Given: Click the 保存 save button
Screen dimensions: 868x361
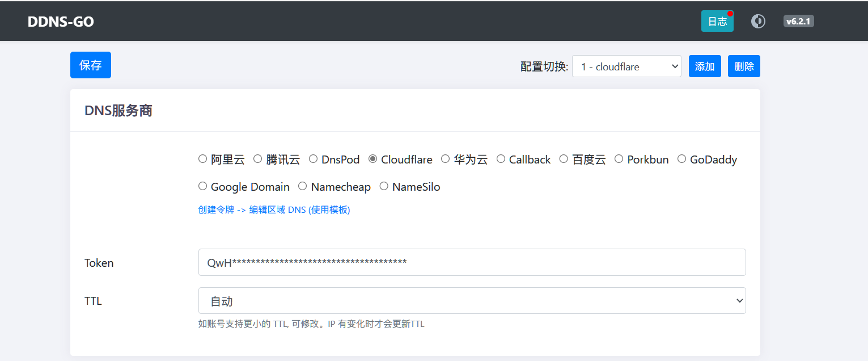Looking at the screenshot, I should pos(90,65).
